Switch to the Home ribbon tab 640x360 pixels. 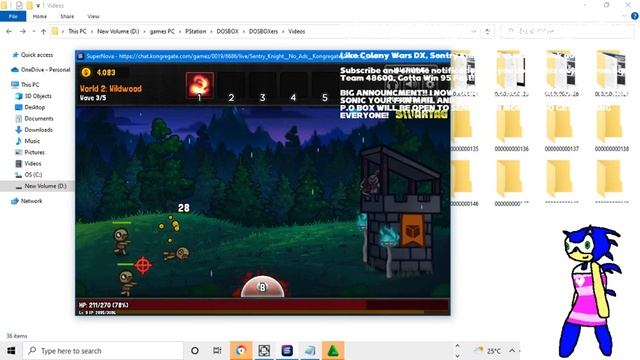coord(40,16)
